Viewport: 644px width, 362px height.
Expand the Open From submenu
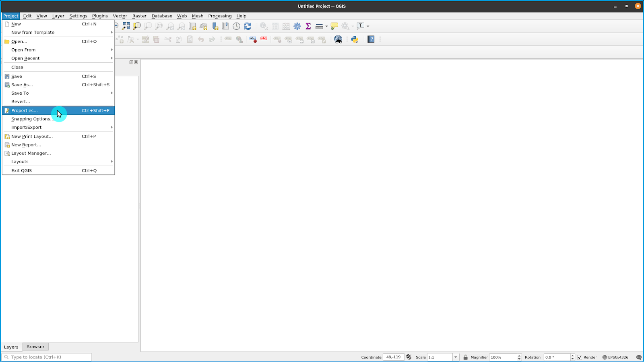(x=58, y=50)
